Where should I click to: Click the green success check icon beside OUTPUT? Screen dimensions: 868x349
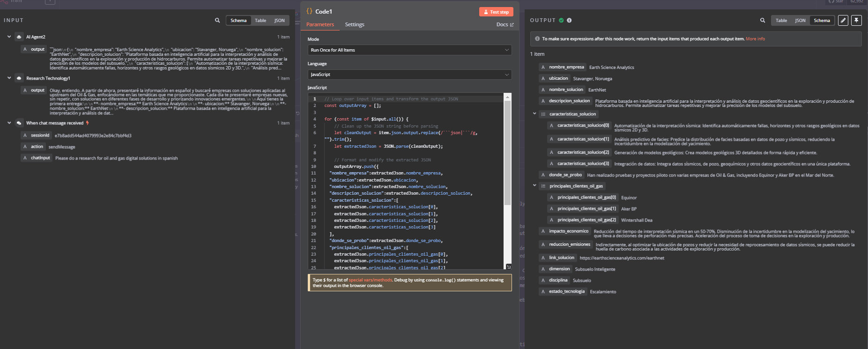(x=561, y=20)
